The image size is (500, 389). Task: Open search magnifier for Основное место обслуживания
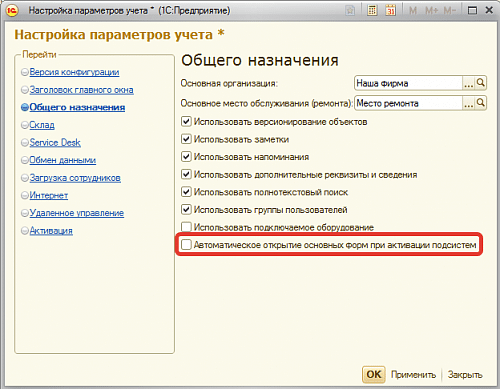point(480,103)
